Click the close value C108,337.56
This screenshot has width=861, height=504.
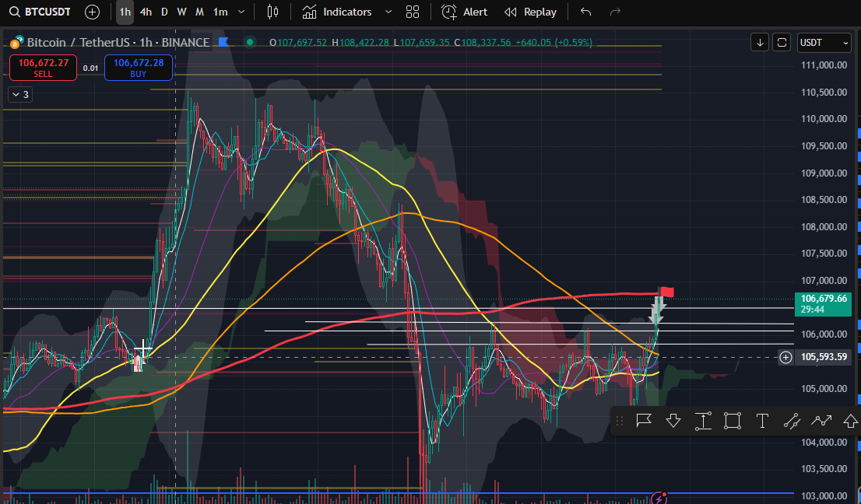coord(482,42)
